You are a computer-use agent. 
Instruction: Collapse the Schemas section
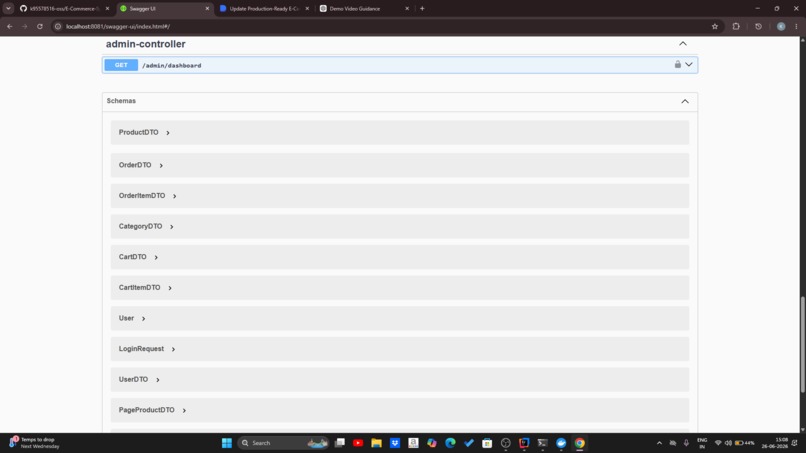(685, 101)
